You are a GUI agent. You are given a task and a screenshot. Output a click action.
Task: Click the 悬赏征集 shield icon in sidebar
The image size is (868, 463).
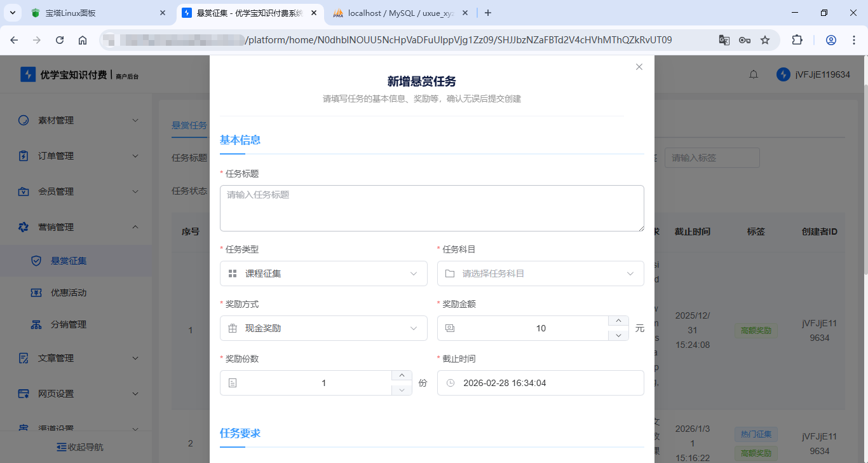click(36, 260)
